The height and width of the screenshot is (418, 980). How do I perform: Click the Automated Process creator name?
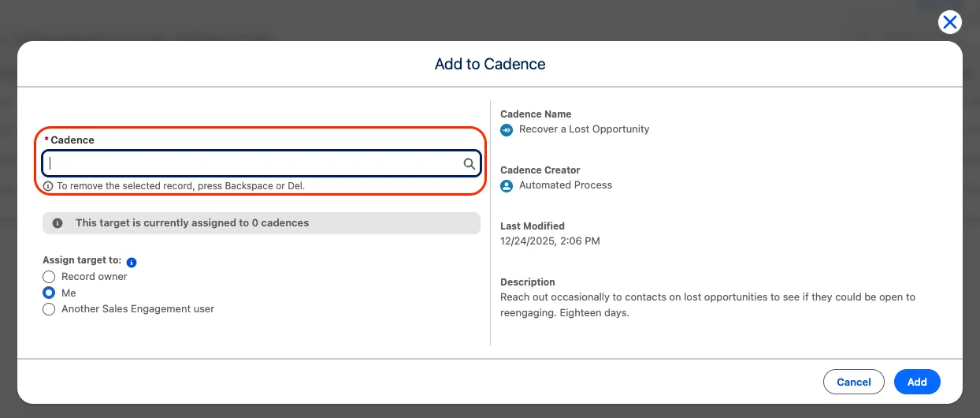point(565,185)
